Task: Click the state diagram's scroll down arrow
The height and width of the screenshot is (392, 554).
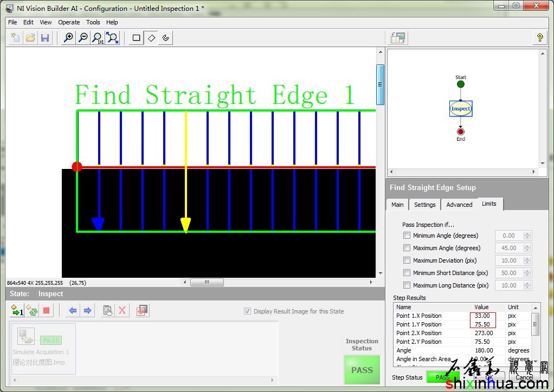Action: coord(542,164)
